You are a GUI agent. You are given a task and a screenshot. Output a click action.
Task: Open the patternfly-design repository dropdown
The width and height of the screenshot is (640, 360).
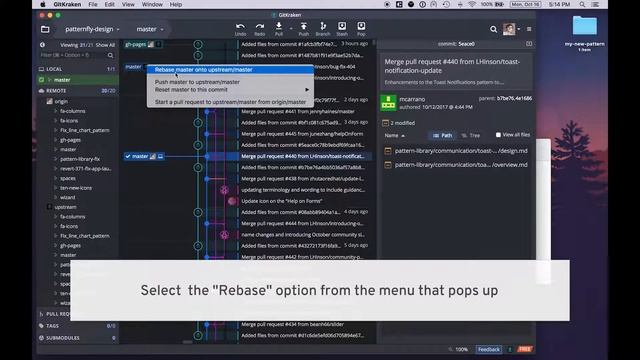92,29
